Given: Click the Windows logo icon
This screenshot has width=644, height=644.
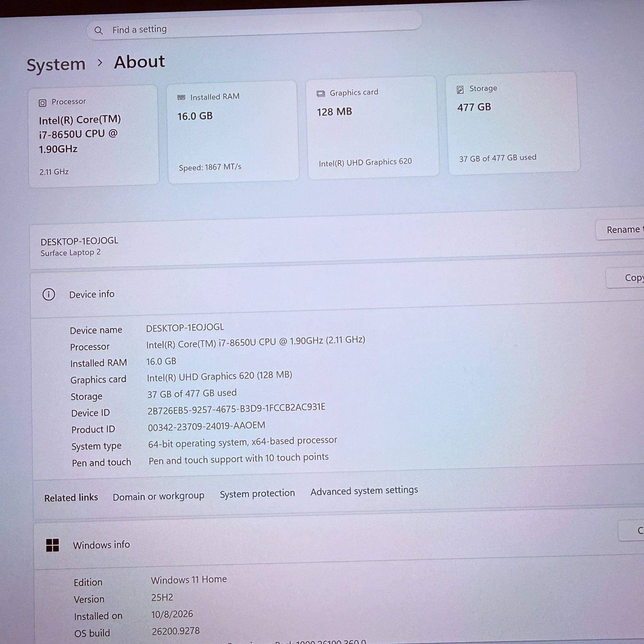Looking at the screenshot, I should point(52,545).
